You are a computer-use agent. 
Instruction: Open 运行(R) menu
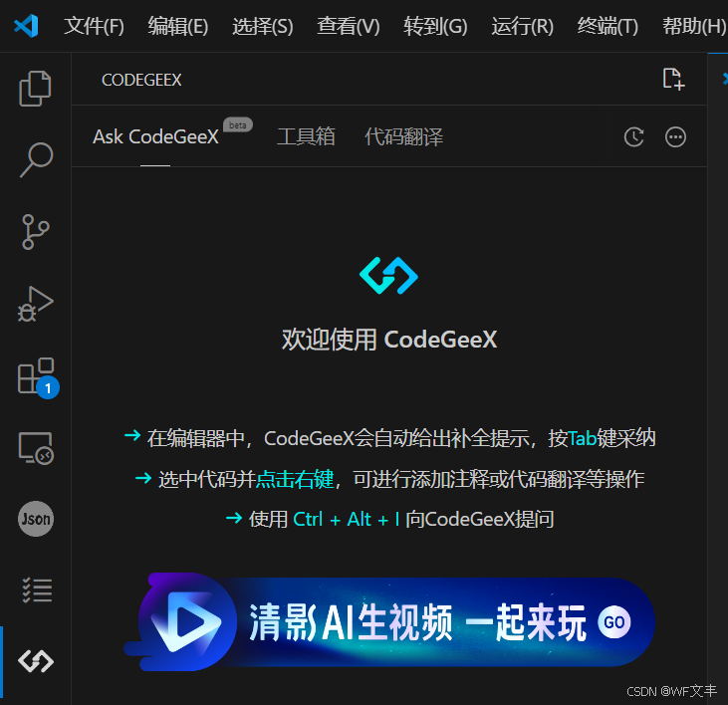point(522,26)
